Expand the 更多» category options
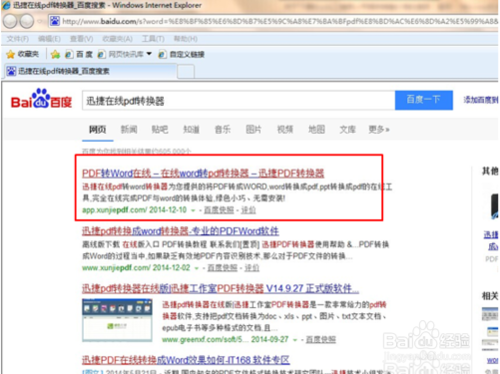Screen dimensions: 500x374 pyautogui.click(x=379, y=129)
